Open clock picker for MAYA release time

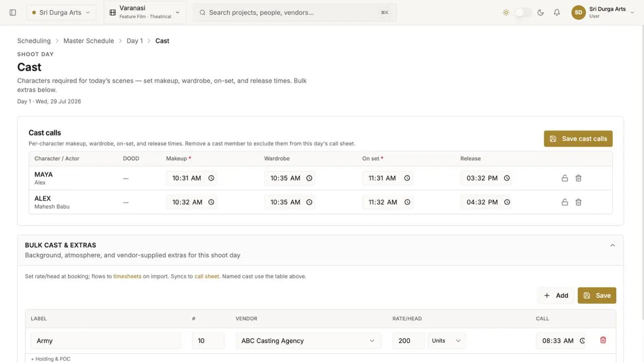coord(507,178)
